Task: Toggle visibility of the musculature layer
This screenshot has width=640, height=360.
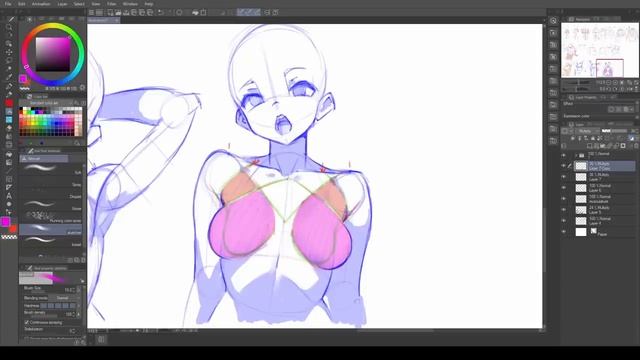Action: pos(564,199)
